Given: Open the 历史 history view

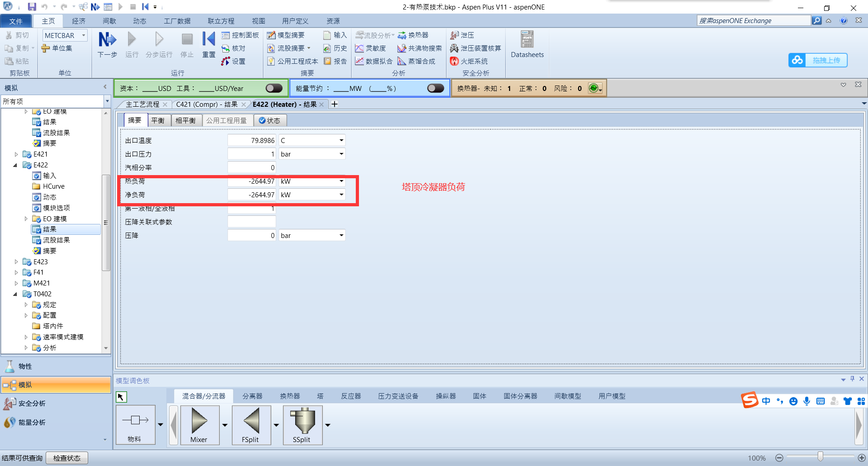Looking at the screenshot, I should 335,48.
